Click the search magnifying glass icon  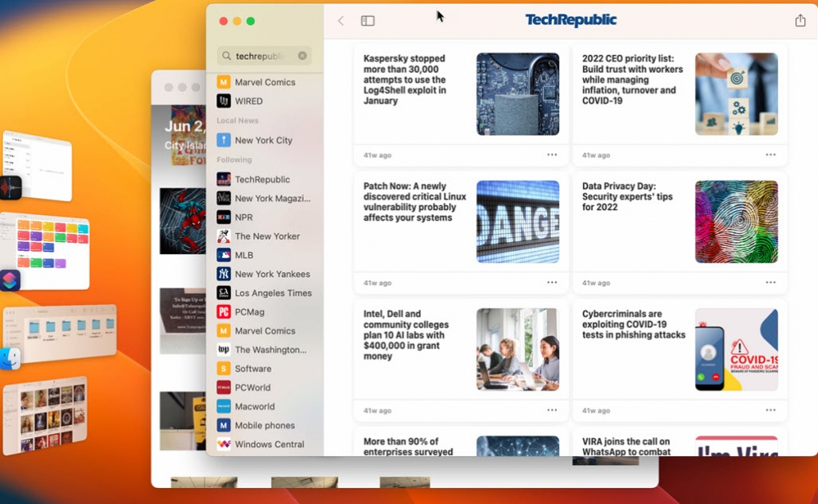[225, 56]
